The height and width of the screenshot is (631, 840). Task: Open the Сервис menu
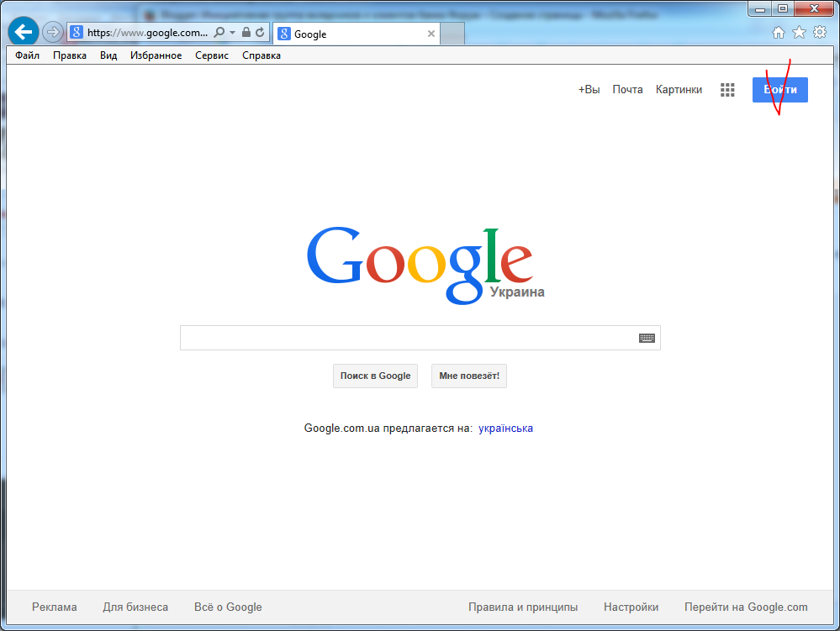pyautogui.click(x=212, y=55)
